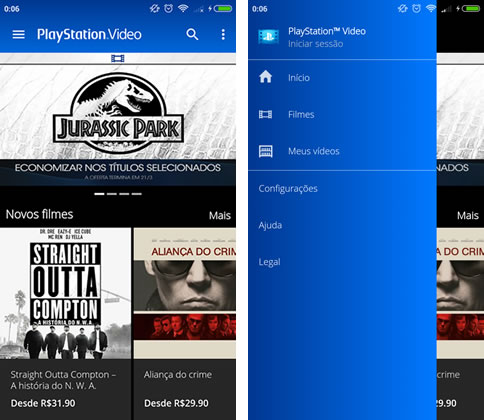
Task: Select the last banner page indicator dash
Action: coord(136,194)
